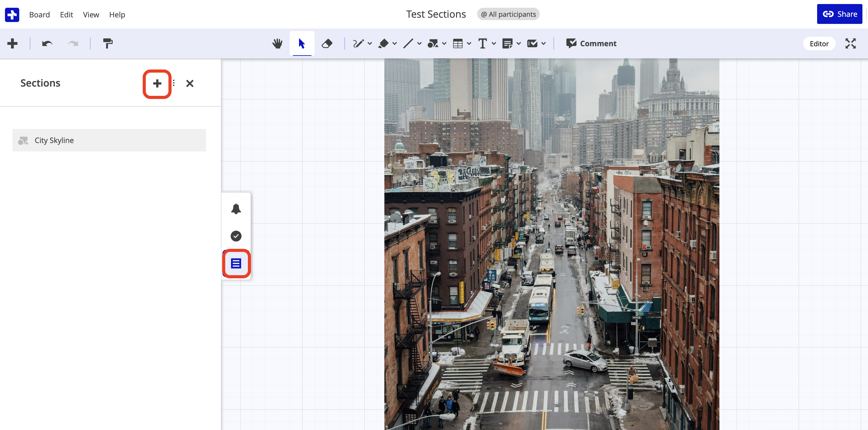Click the checkmark tasks icon
Image resolution: width=868 pixels, height=430 pixels.
tap(236, 236)
